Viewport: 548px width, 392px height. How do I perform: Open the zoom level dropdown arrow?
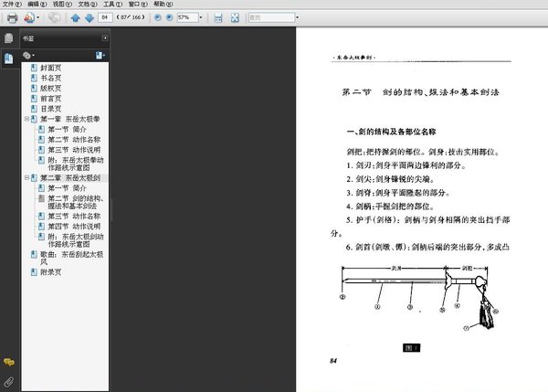[201, 17]
